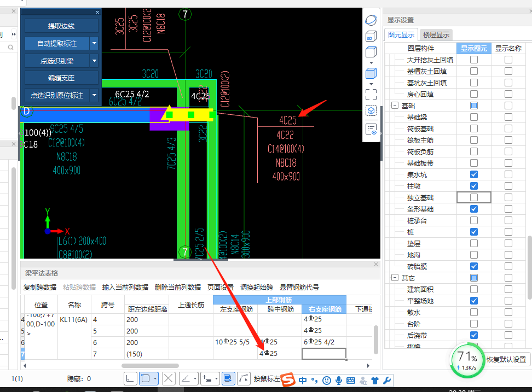Click the empty 右支座钢筋 cell in row 7
Viewport: 532px width, 392px height.
pyautogui.click(x=324, y=354)
